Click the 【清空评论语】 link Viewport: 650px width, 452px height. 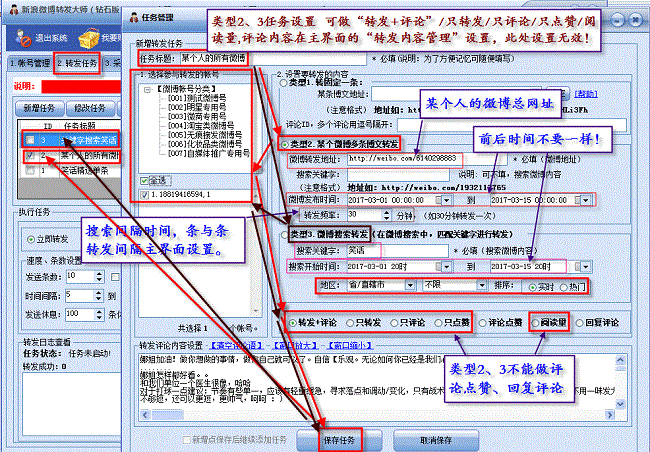pos(236,345)
